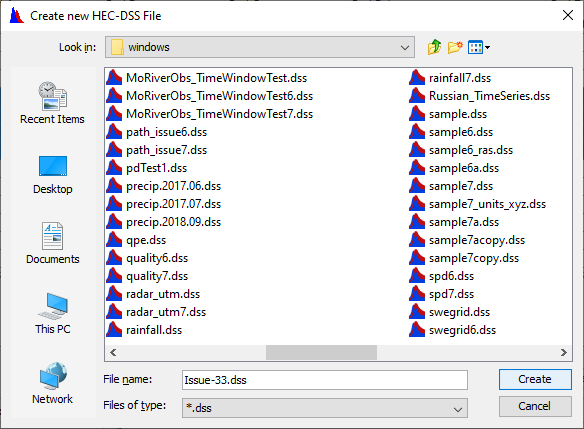Browse This PC
Viewport: 584px width, 429px height.
(x=53, y=314)
